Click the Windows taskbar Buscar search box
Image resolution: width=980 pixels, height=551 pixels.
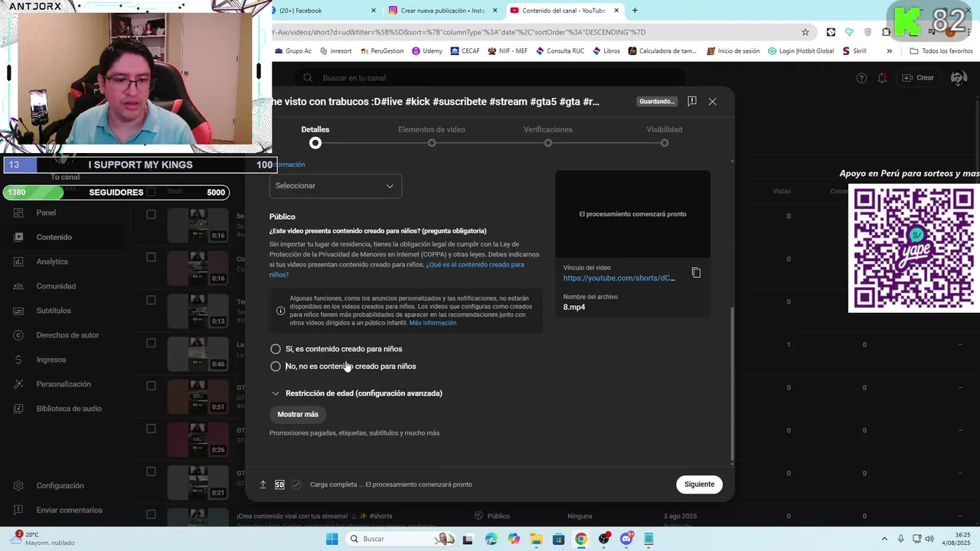click(x=400, y=539)
